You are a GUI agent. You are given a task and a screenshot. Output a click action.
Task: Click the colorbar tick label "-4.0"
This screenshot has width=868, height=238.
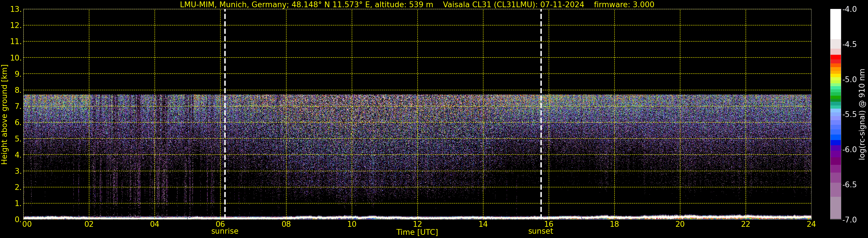pos(850,9)
